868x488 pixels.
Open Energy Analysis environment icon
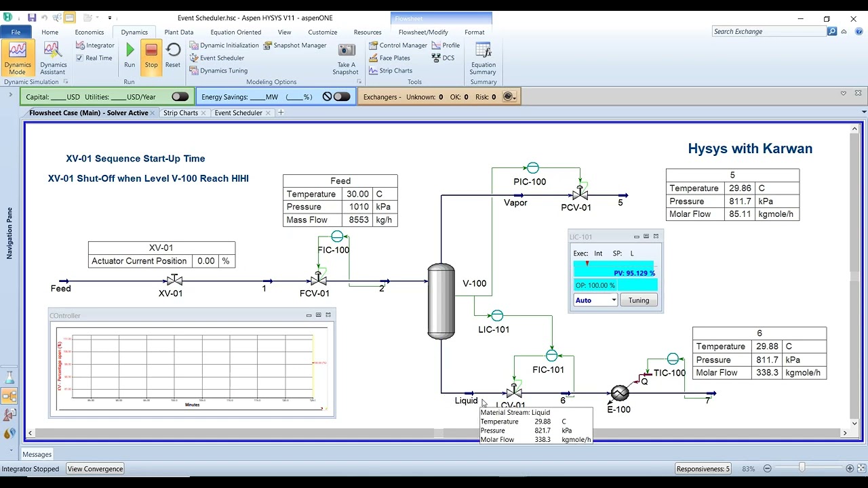point(9,432)
